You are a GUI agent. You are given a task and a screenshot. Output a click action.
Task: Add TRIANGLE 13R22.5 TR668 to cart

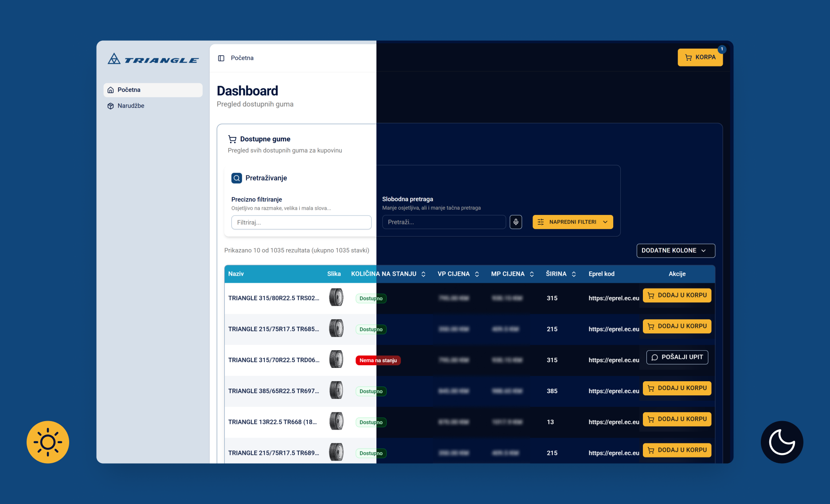[x=677, y=419]
